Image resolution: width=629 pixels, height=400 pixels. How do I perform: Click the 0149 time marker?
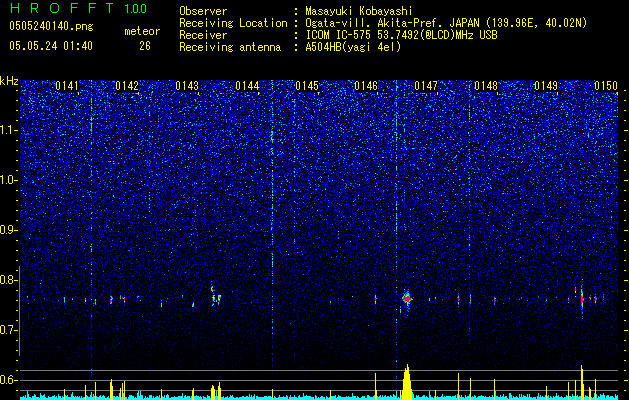pos(546,86)
